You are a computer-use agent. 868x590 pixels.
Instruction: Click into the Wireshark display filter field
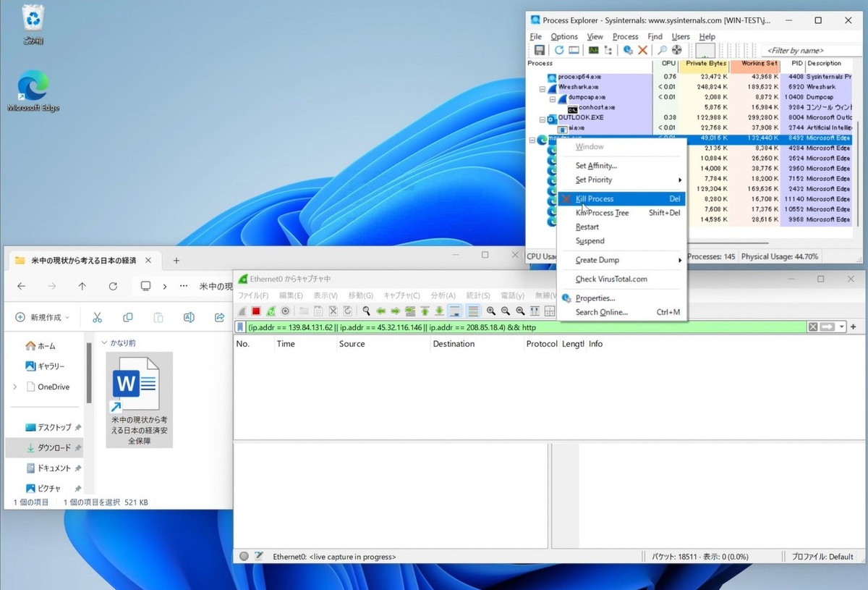coord(526,327)
